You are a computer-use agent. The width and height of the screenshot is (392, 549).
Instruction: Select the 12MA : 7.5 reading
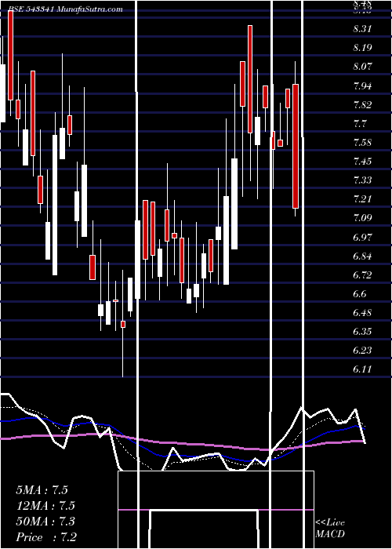click(x=45, y=506)
